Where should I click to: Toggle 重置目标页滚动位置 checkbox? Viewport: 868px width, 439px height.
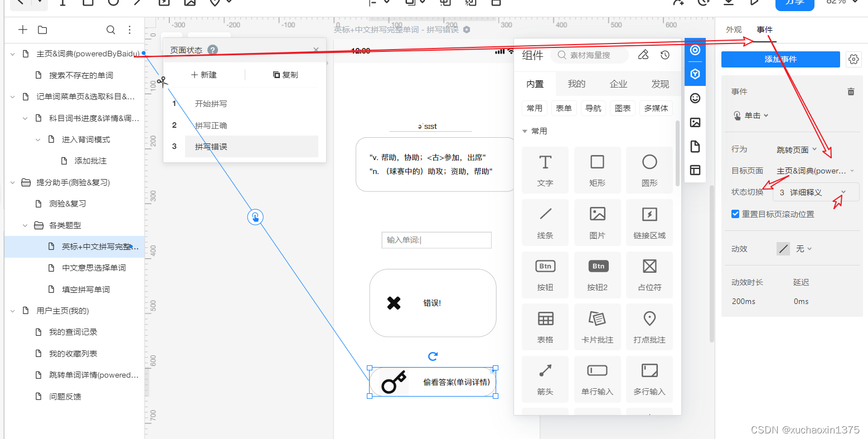pyautogui.click(x=735, y=214)
